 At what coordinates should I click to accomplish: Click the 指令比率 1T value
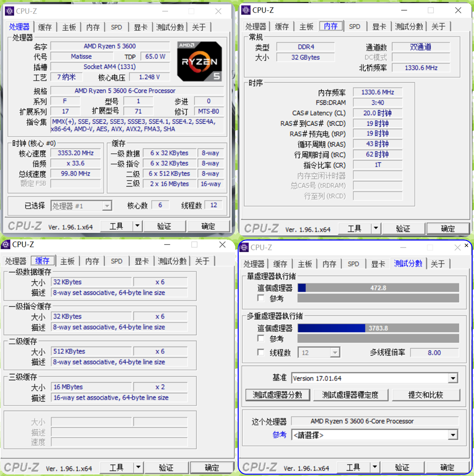tap(378, 165)
